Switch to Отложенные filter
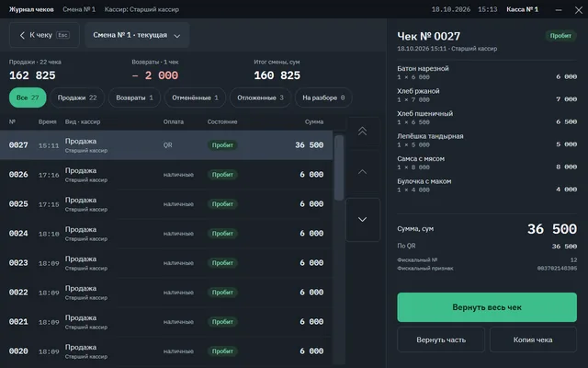Viewport: 588px width, 368px height. click(x=260, y=98)
